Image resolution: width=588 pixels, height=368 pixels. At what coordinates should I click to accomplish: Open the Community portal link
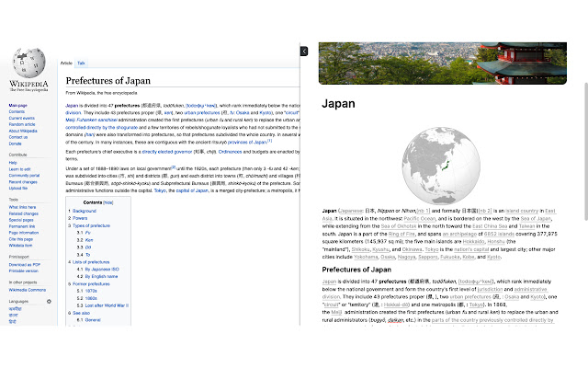(x=24, y=176)
